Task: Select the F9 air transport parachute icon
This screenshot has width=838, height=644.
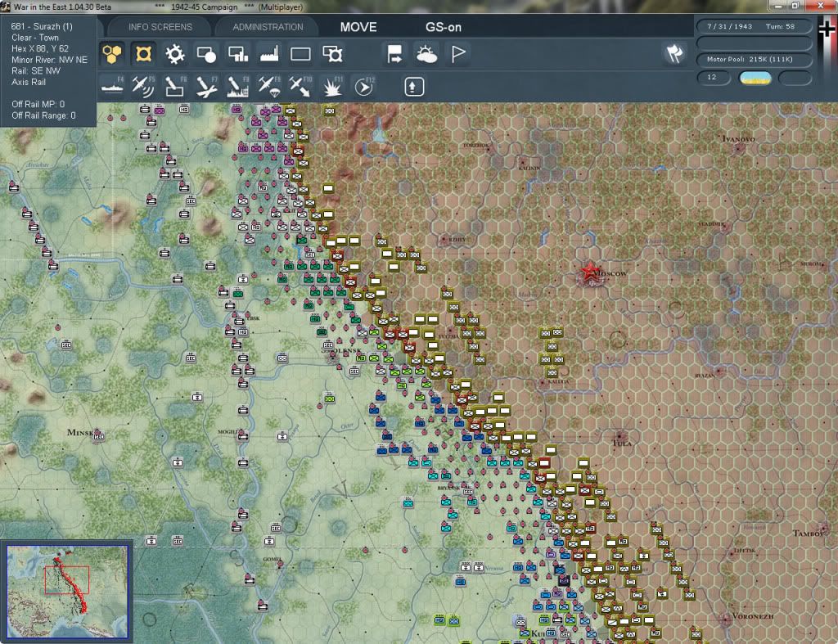Action: [x=268, y=87]
